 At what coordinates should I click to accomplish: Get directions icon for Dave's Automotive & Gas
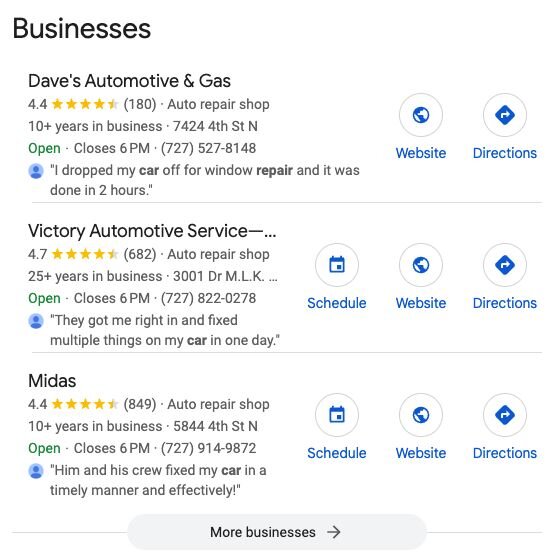[505, 115]
